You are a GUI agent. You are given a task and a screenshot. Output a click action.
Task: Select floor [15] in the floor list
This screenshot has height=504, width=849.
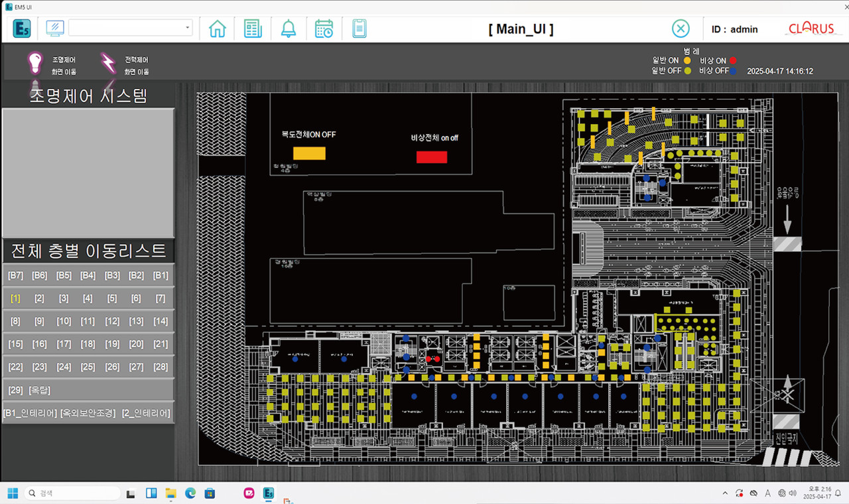[x=15, y=344]
